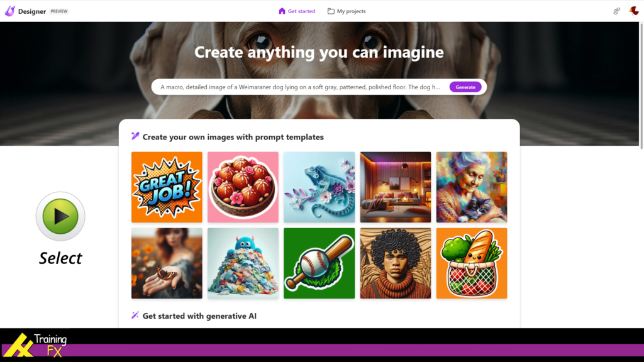This screenshot has height=362, width=644.
Task: Click the Training FX logo
Action: [x=36, y=345]
